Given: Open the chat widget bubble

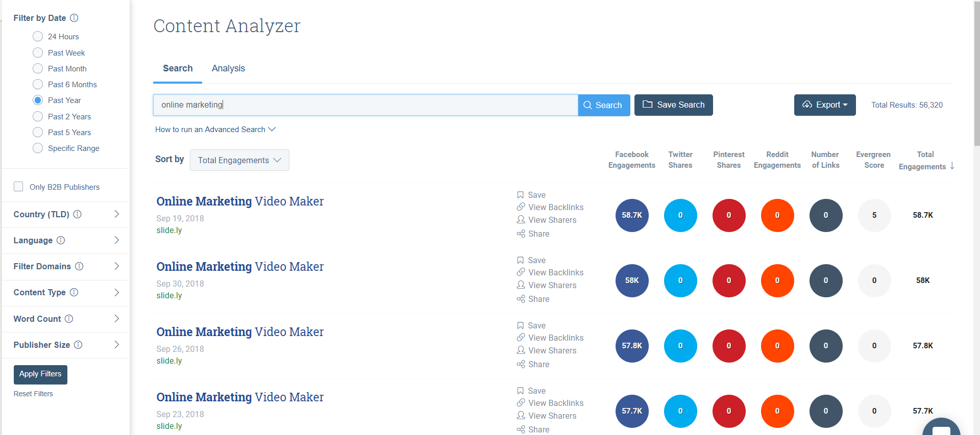Looking at the screenshot, I should [941, 427].
